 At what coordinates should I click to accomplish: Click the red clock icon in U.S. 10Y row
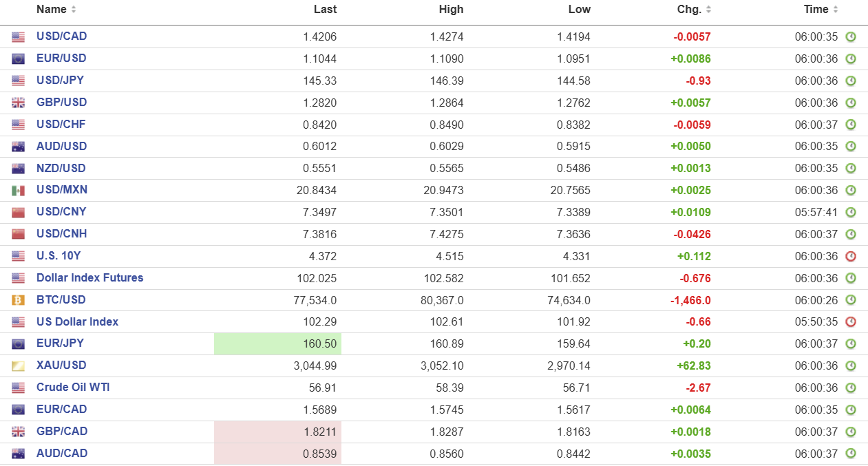[x=850, y=257]
